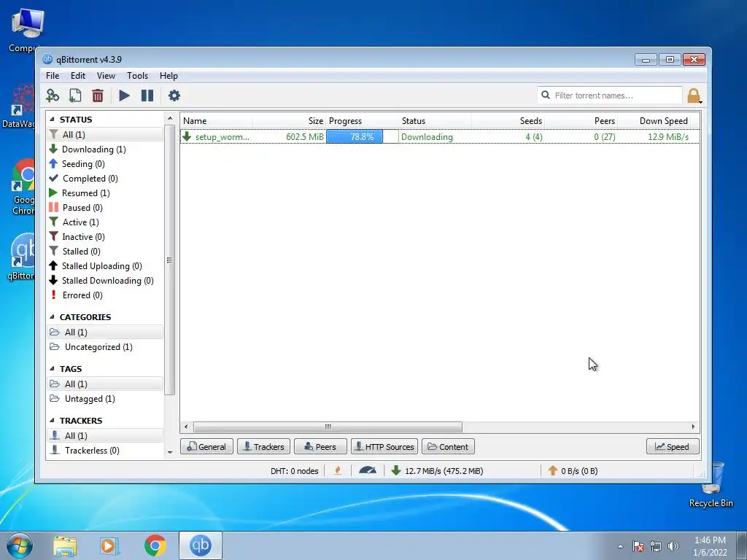Sort by the Size column header
The height and width of the screenshot is (560, 747).
289,121
